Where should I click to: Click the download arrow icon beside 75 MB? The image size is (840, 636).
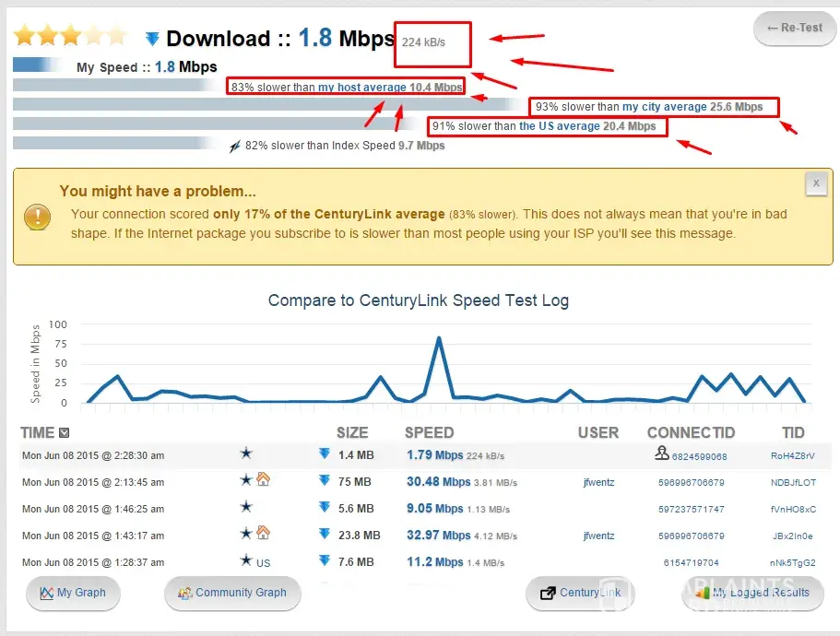[x=325, y=480]
